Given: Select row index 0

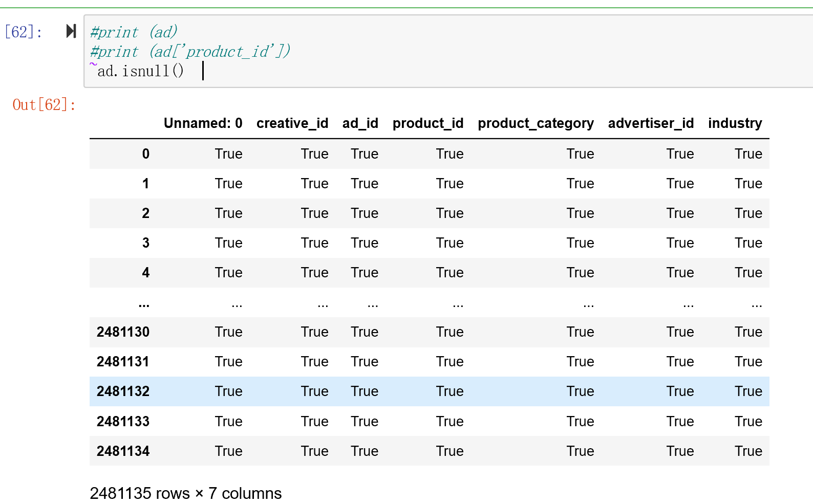Looking at the screenshot, I should tap(146, 154).
